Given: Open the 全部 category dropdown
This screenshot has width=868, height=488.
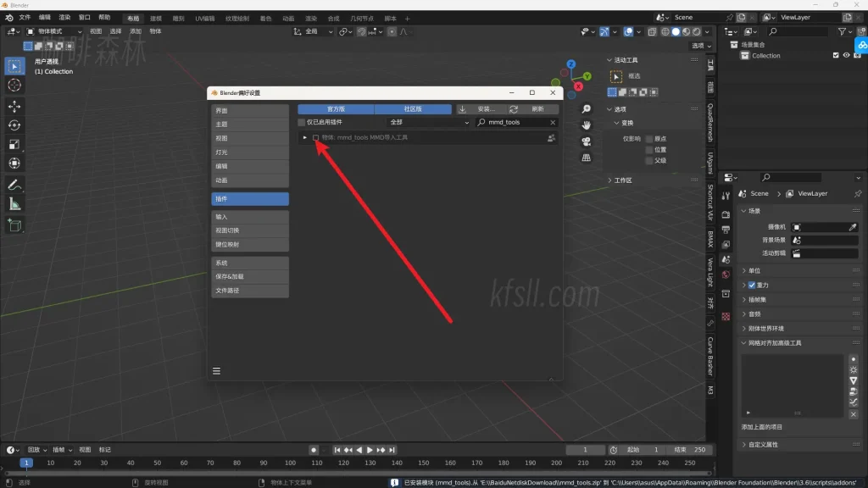Looking at the screenshot, I should tap(428, 122).
